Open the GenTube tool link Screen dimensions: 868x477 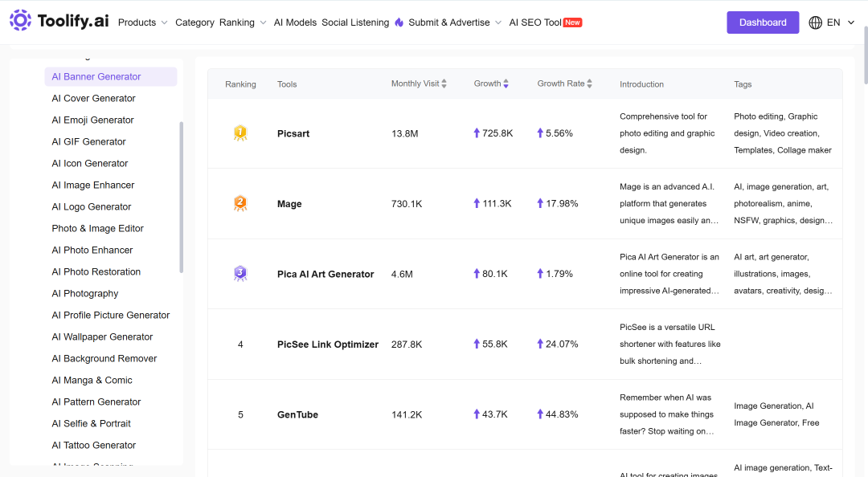pyautogui.click(x=298, y=414)
